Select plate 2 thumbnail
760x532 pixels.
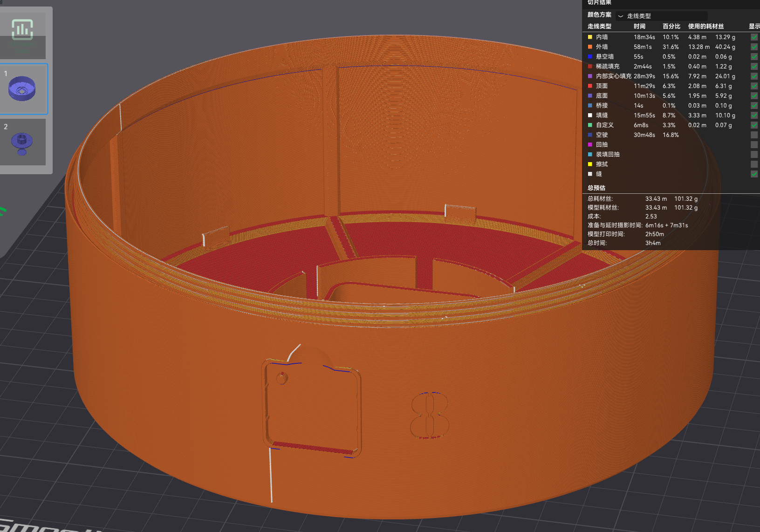22,142
